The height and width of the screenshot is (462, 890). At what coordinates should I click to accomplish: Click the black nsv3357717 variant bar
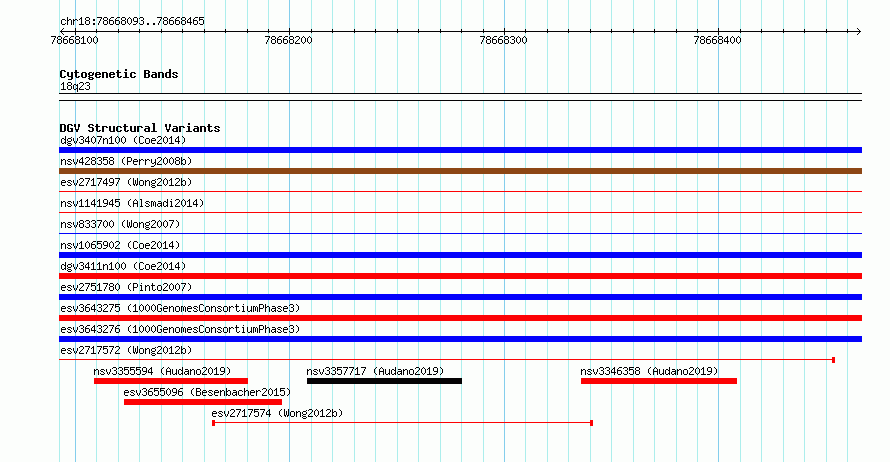tap(384, 381)
